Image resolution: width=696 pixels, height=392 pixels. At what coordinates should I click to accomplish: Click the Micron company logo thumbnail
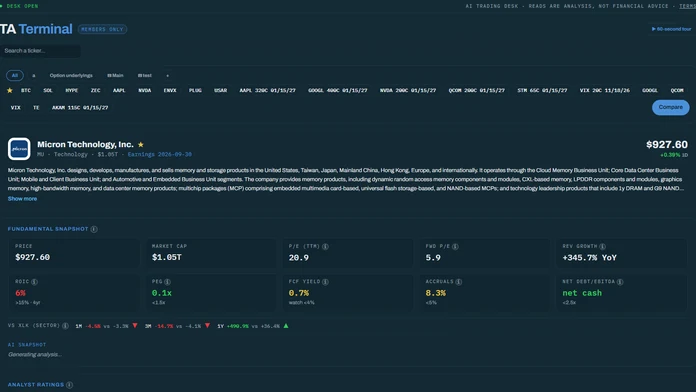click(x=19, y=149)
